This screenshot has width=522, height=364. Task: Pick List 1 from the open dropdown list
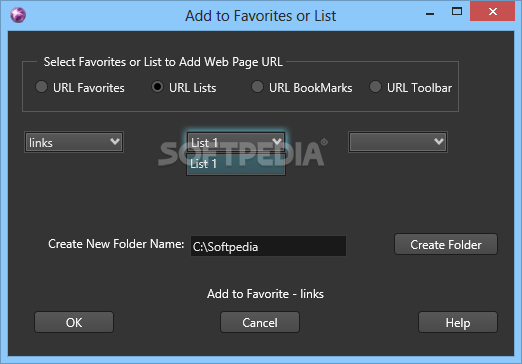(236, 164)
